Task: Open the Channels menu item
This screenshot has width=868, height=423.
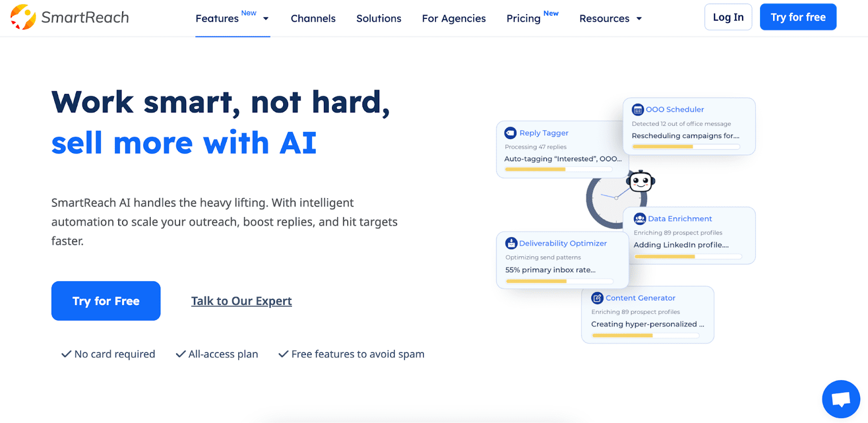Action: click(313, 18)
